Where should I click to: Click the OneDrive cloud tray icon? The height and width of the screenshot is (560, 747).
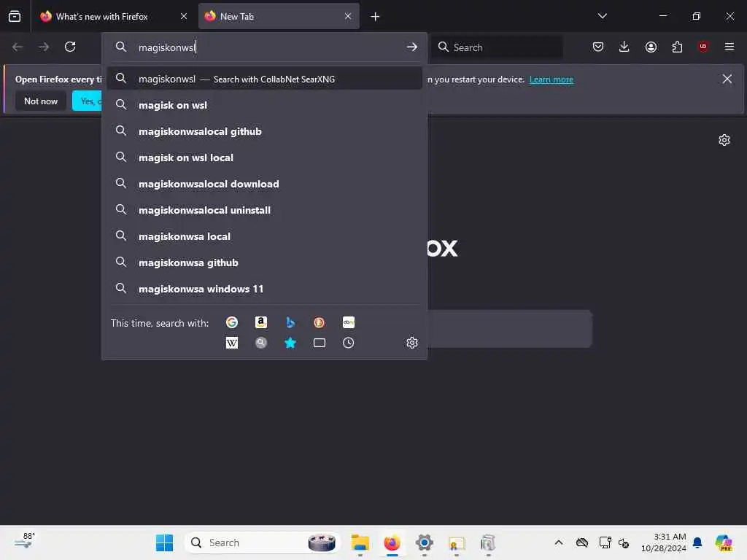click(581, 542)
